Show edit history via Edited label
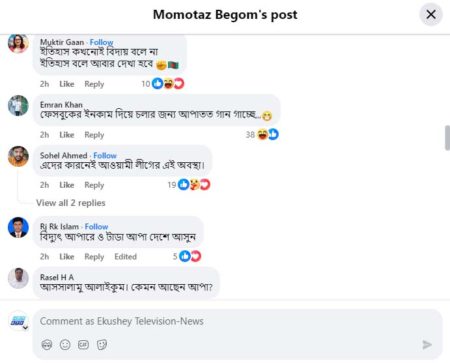 tap(125, 256)
